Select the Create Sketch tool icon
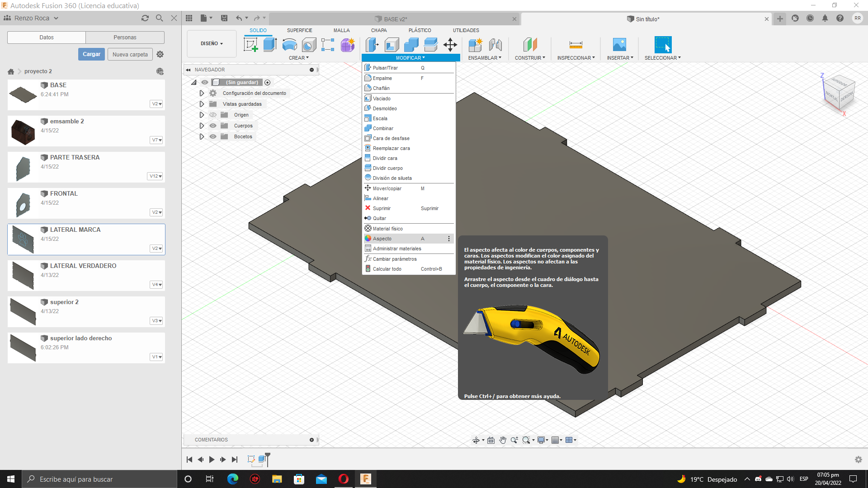868x488 pixels. click(x=250, y=45)
